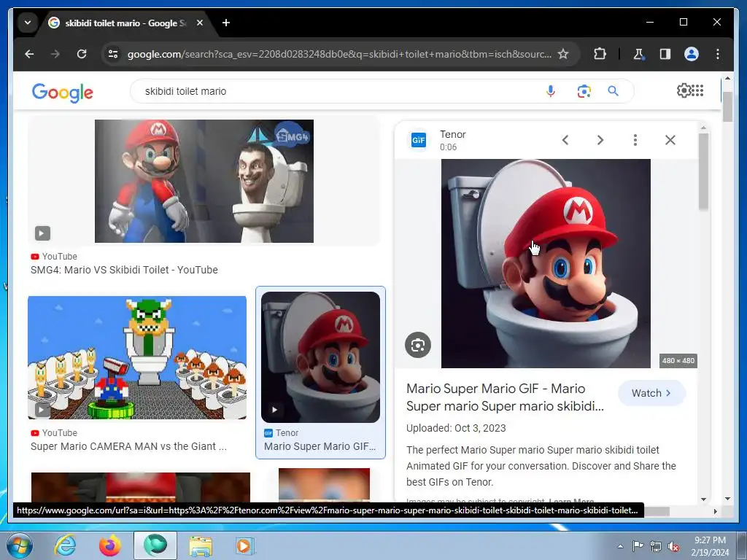Open Tenor source in preview header

(x=438, y=140)
